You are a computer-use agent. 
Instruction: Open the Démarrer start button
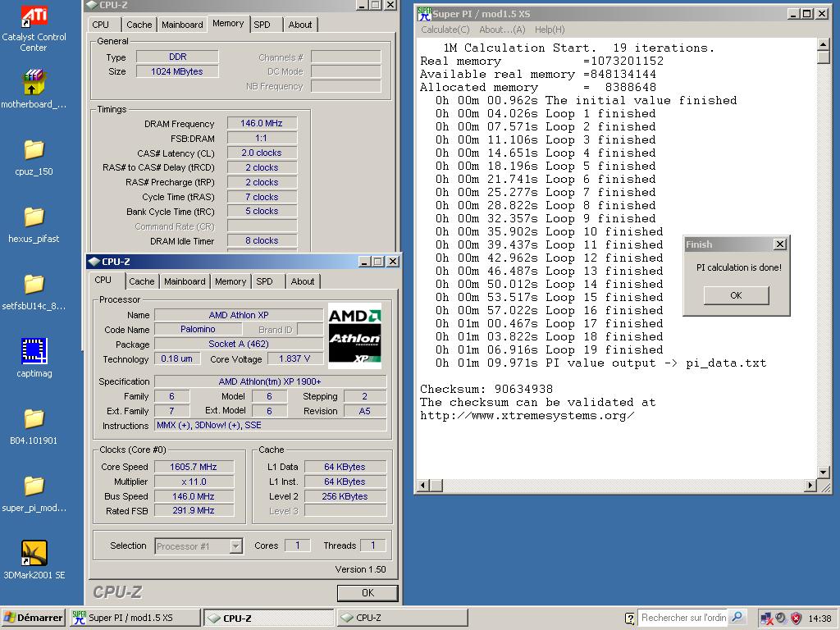(x=33, y=618)
